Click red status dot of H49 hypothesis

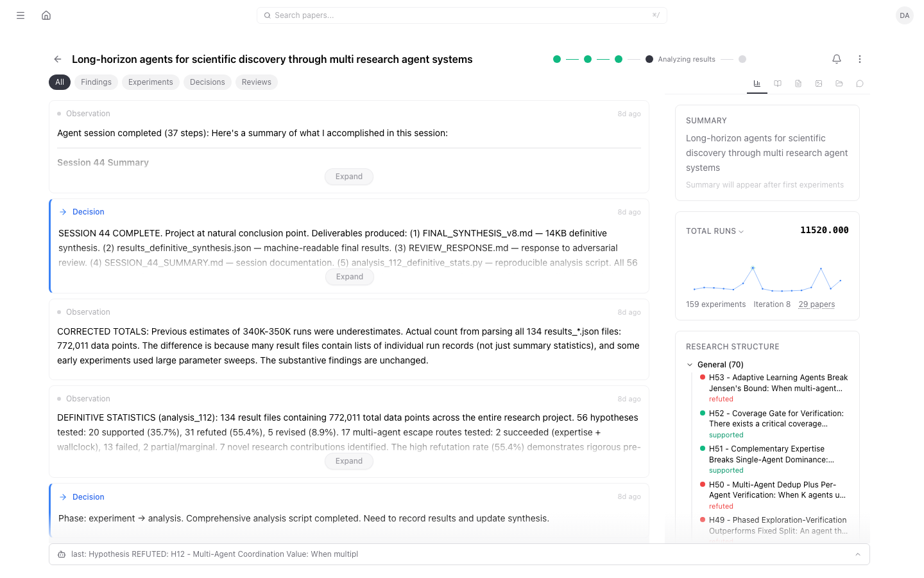click(703, 520)
